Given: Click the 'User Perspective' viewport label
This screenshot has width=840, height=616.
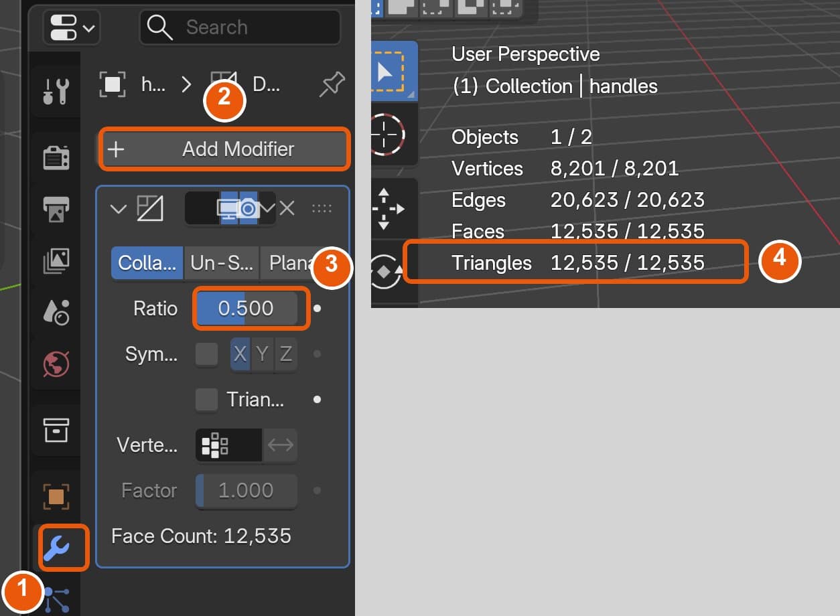Looking at the screenshot, I should 526,54.
